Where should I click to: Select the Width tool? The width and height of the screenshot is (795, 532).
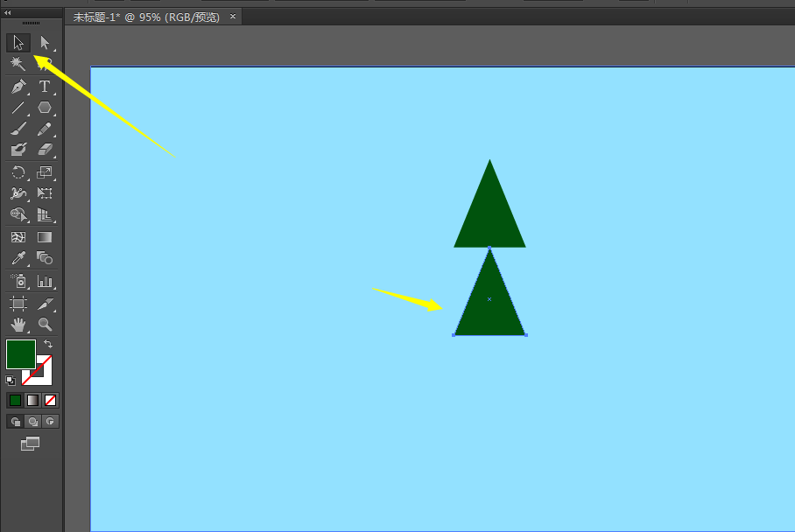pos(18,193)
